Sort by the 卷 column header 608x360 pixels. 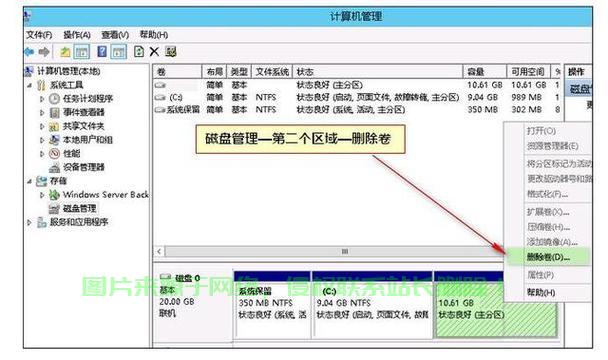coord(178,72)
